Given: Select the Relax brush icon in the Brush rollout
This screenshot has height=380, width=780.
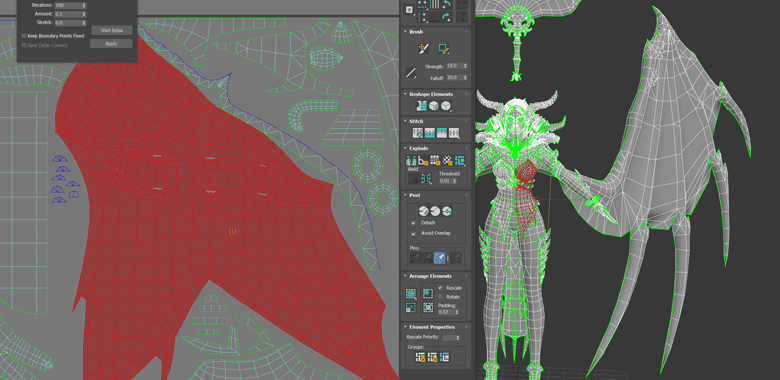Looking at the screenshot, I should [444, 48].
